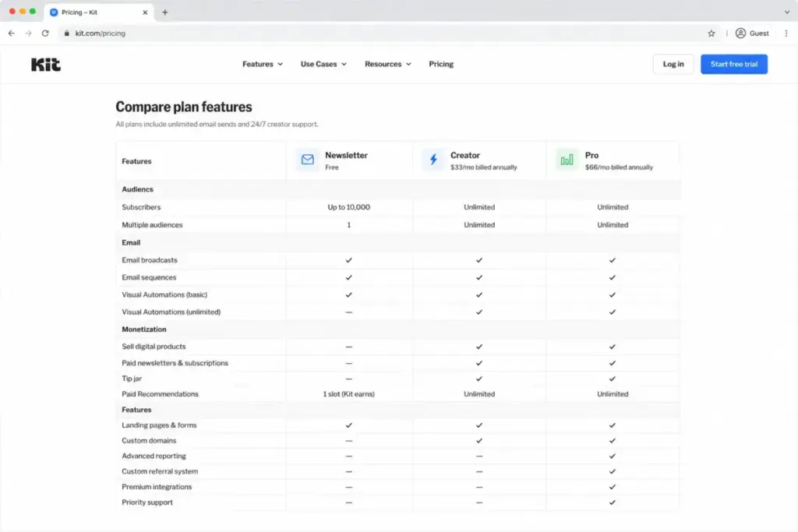Bookmark this page with star icon

click(x=711, y=33)
